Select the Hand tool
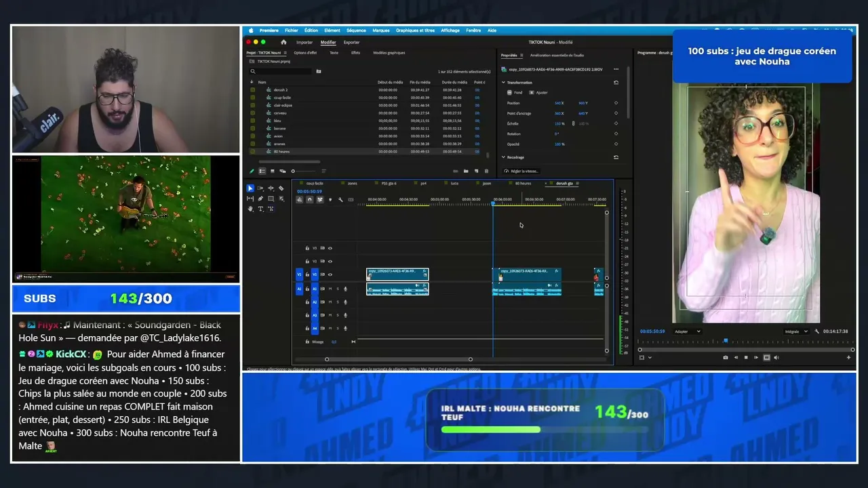Image resolution: width=868 pixels, height=488 pixels. [250, 209]
